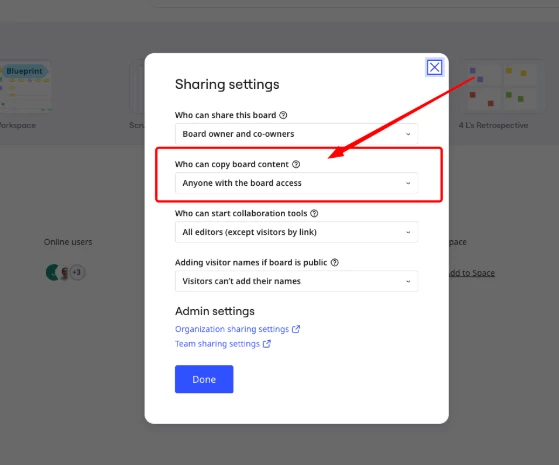
Task: Open the Blueprint template thumbnail
Action: coord(25,87)
